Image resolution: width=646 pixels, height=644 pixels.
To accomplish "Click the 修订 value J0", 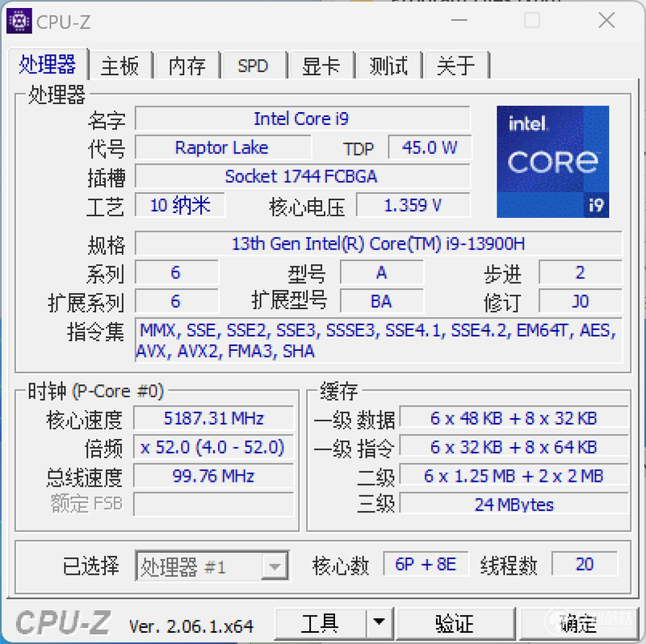I will (580, 301).
